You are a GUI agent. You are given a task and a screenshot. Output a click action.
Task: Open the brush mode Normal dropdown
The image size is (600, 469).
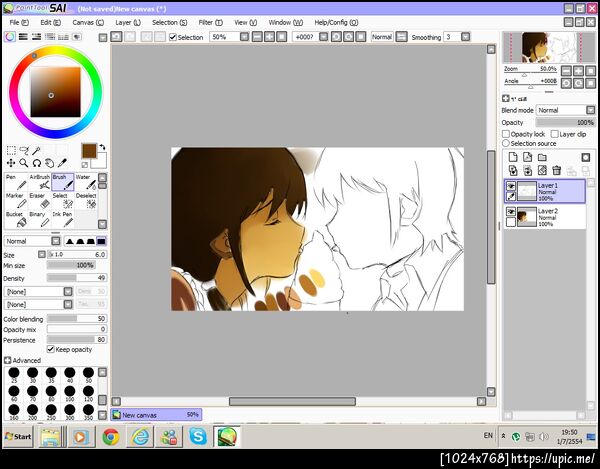coord(56,241)
